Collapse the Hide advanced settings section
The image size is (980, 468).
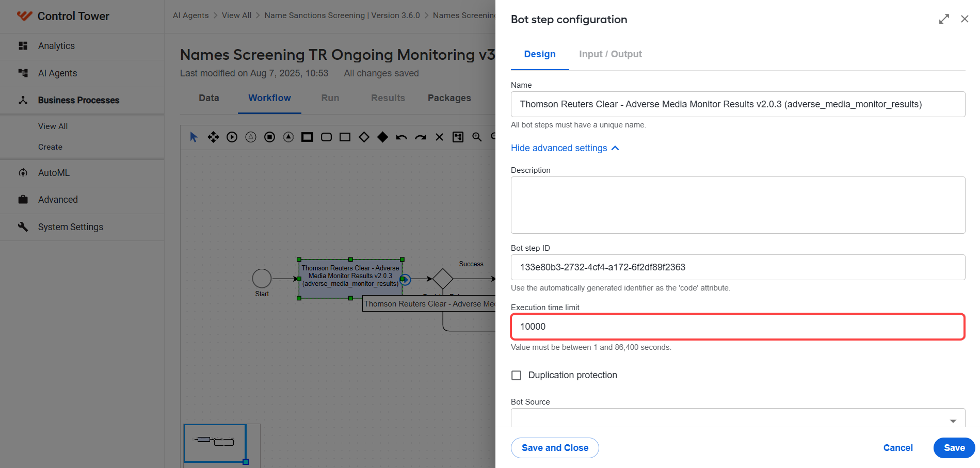tap(565, 148)
